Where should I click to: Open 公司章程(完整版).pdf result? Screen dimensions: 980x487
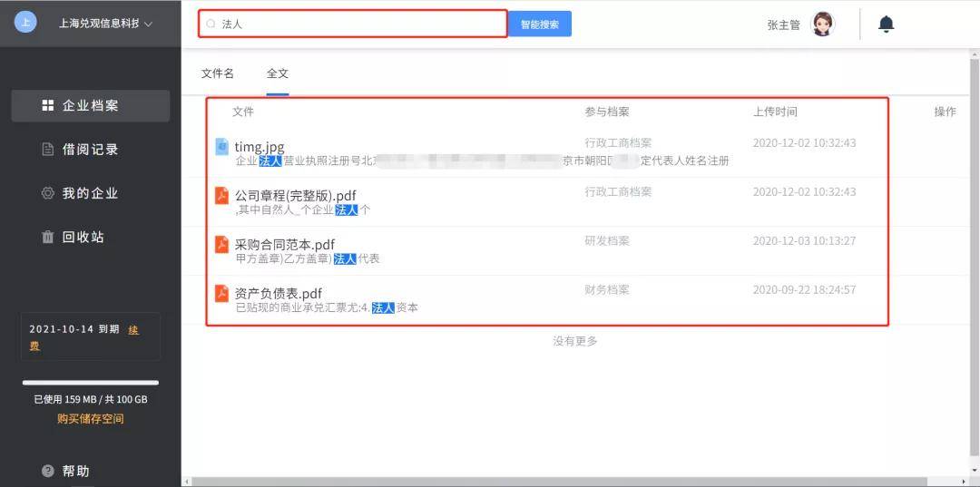pyautogui.click(x=296, y=195)
